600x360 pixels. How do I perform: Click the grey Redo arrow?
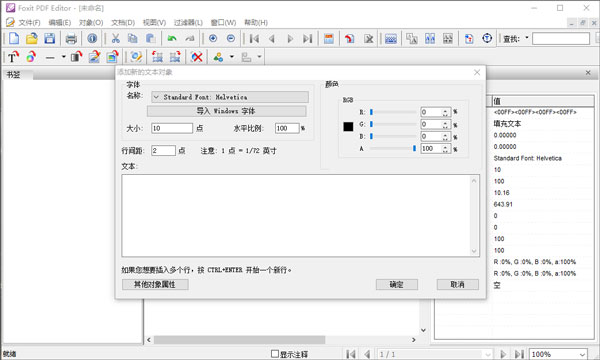pos(189,38)
